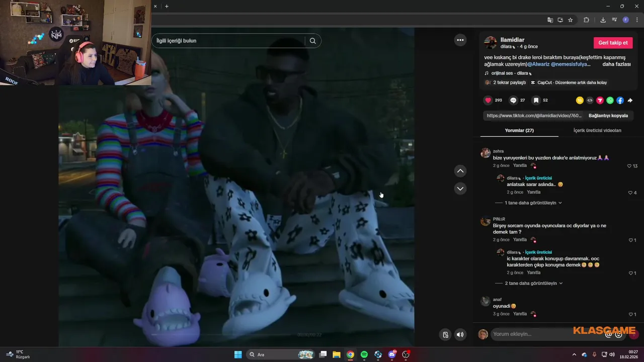Open comments via the speech bubble icon

[x=513, y=100]
